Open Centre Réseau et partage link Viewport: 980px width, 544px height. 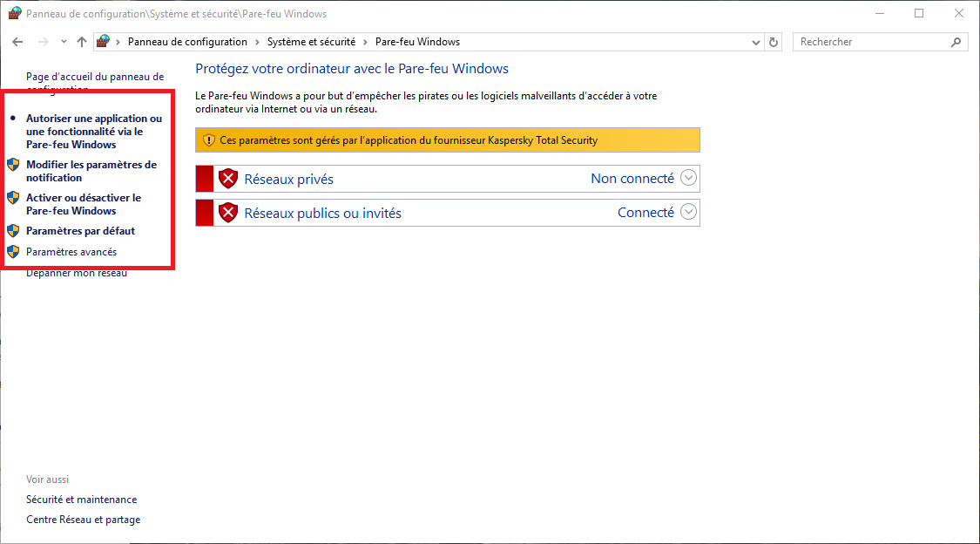click(x=83, y=520)
